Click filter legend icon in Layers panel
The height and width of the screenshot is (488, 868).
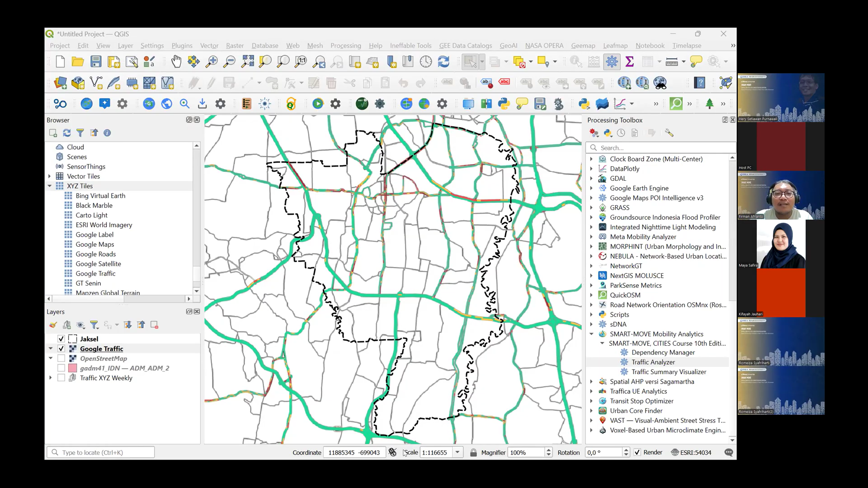[94, 325]
